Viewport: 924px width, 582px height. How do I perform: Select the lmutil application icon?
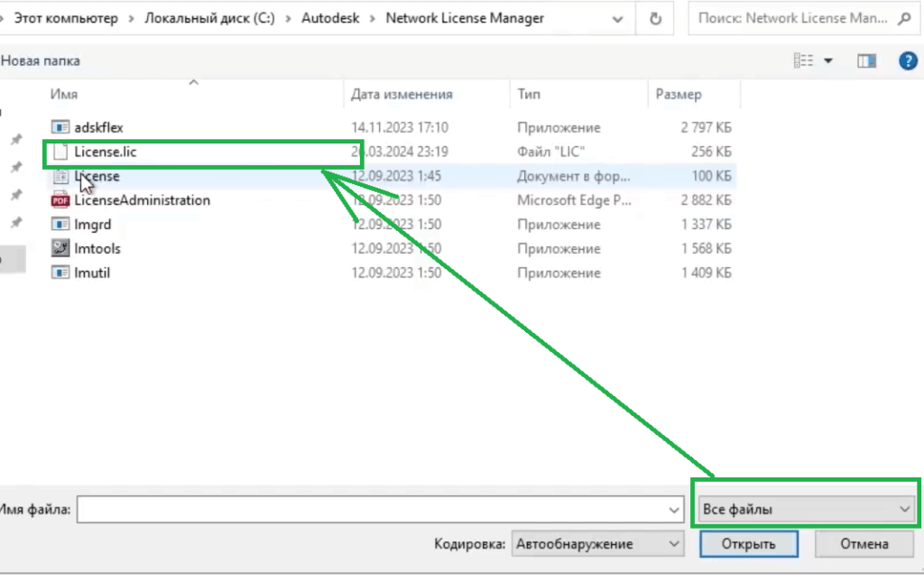coord(60,273)
